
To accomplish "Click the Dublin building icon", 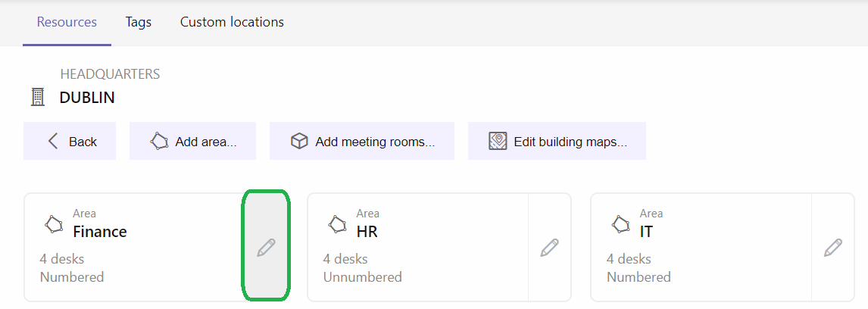I will click(38, 98).
